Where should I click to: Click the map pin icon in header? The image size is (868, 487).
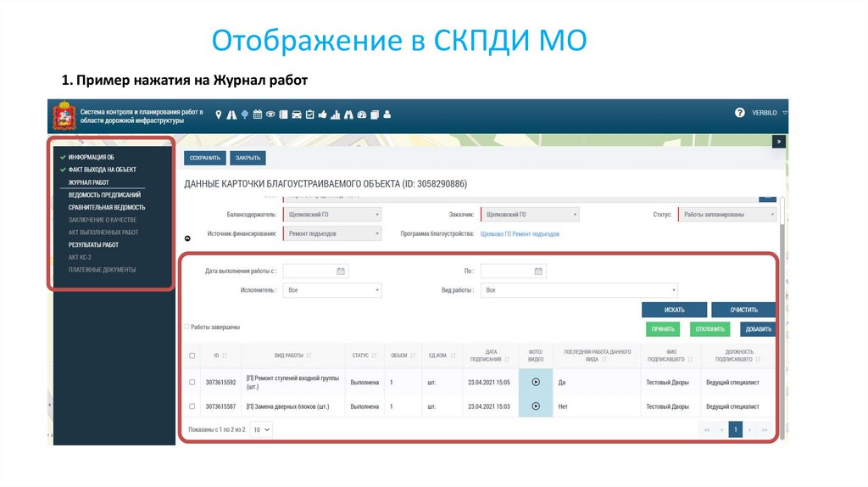(x=219, y=115)
